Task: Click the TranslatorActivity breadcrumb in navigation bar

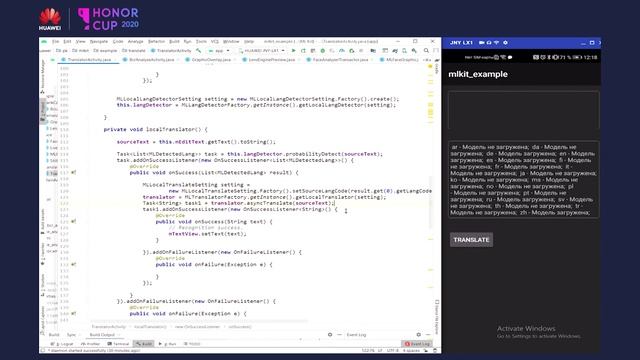Action: pyautogui.click(x=171, y=51)
